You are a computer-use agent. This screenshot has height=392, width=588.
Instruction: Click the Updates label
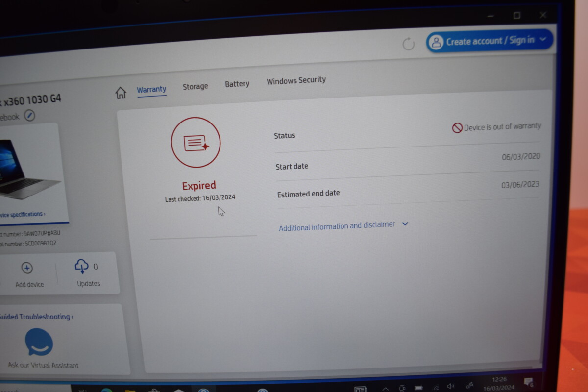click(x=89, y=283)
